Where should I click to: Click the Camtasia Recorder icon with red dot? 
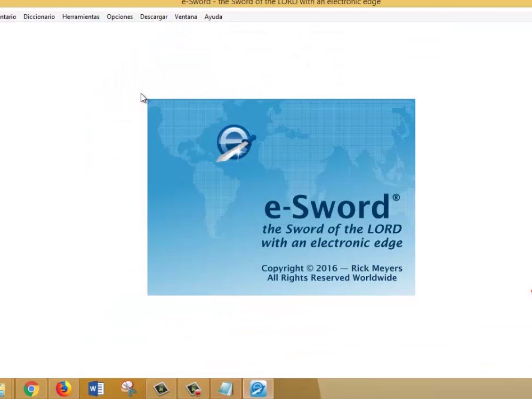(x=193, y=388)
